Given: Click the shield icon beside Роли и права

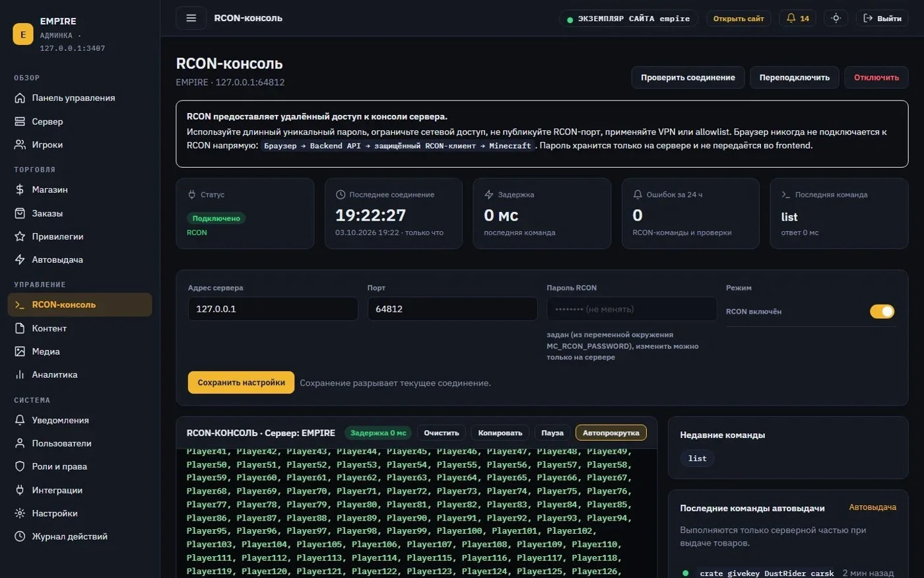Looking at the screenshot, I should pyautogui.click(x=20, y=466).
